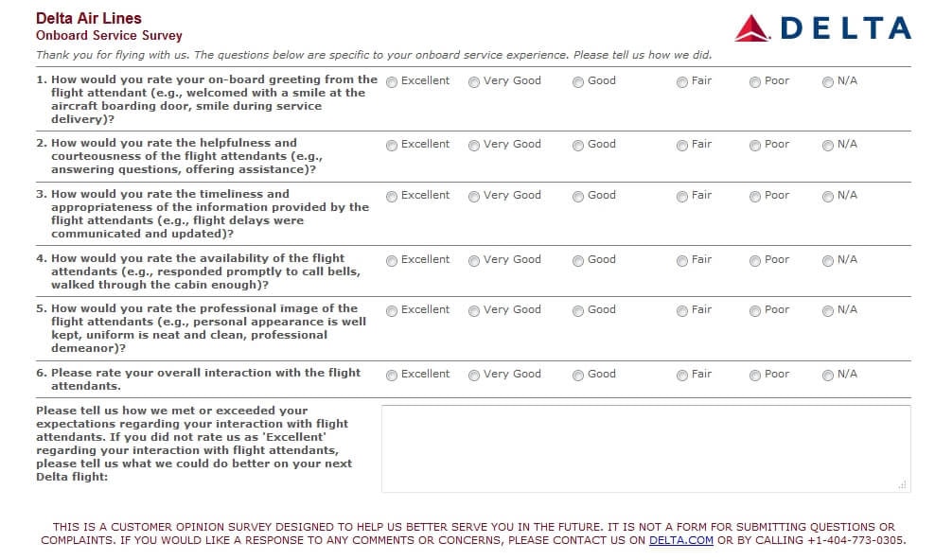Select Fair for professional image question
This screenshot has width=935, height=560.
[682, 311]
